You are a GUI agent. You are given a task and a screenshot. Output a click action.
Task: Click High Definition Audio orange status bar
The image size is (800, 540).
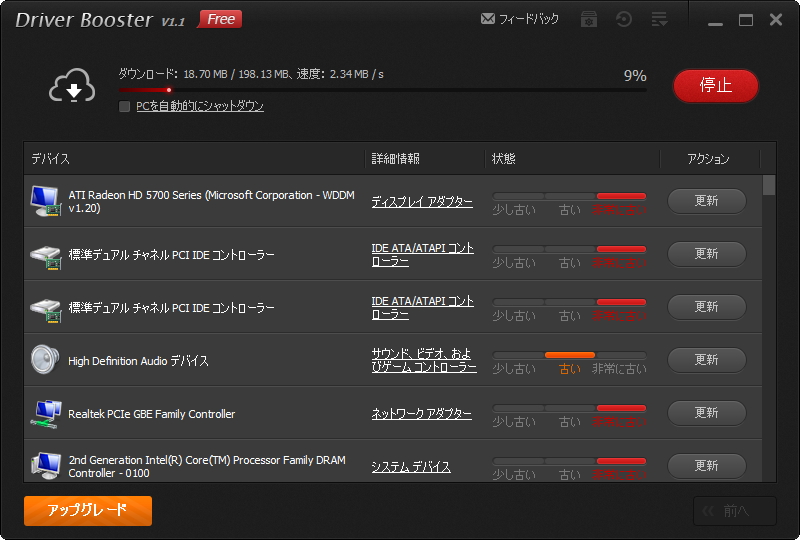click(570, 355)
